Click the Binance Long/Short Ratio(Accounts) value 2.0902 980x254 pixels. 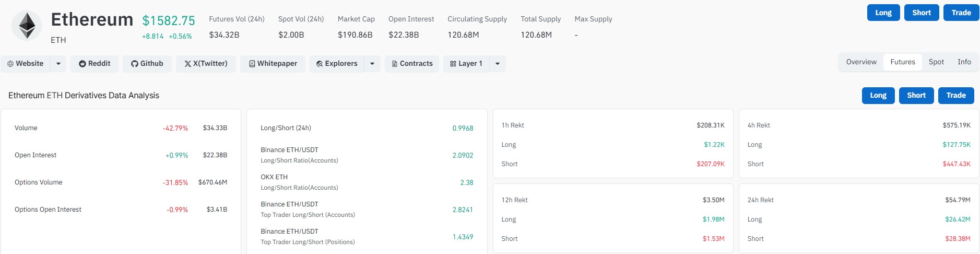(463, 155)
